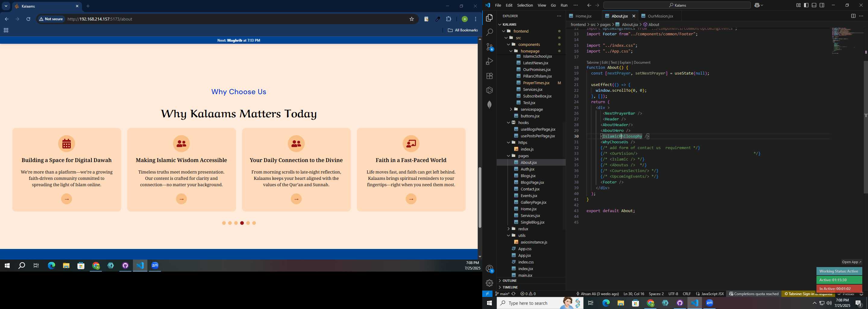The width and height of the screenshot is (868, 309).
Task: Select the second carousel dot
Action: 230,223
